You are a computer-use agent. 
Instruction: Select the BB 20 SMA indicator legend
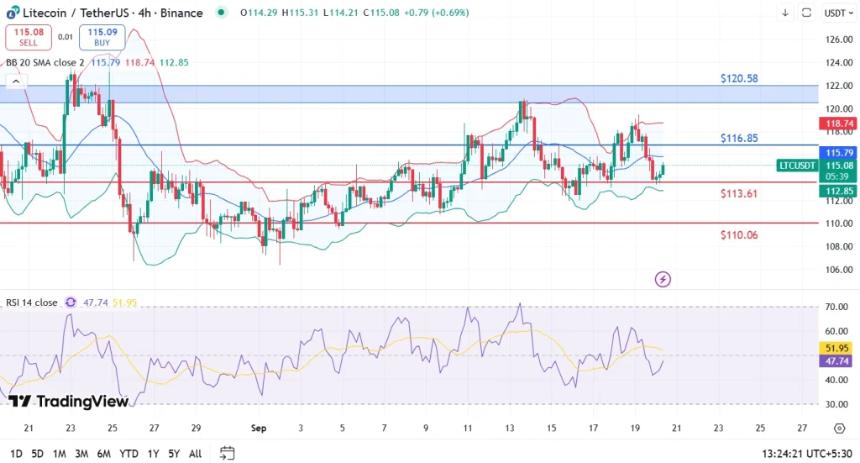[x=45, y=62]
